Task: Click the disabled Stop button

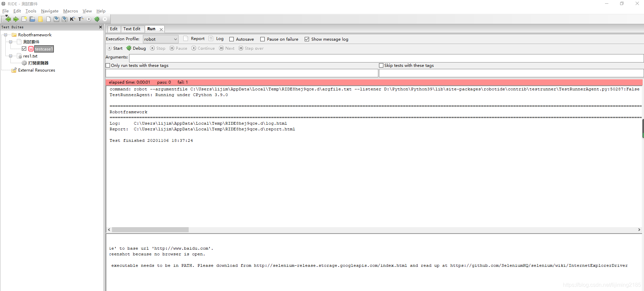Action: point(158,48)
